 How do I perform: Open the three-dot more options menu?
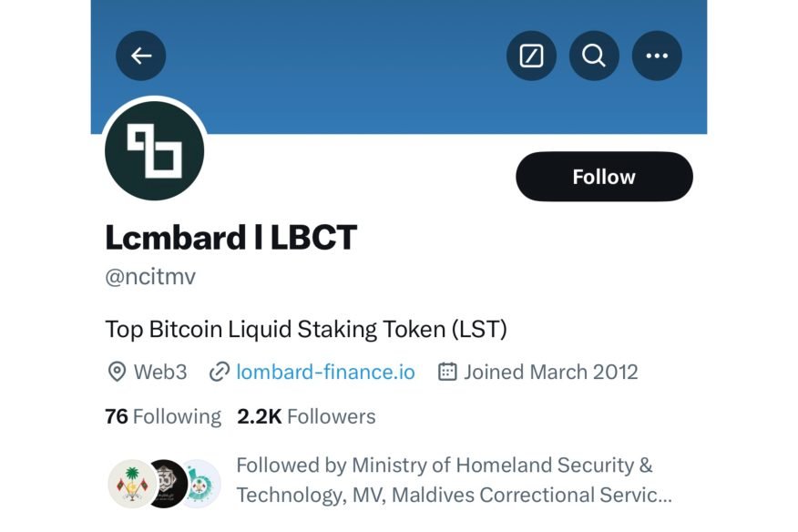(657, 56)
